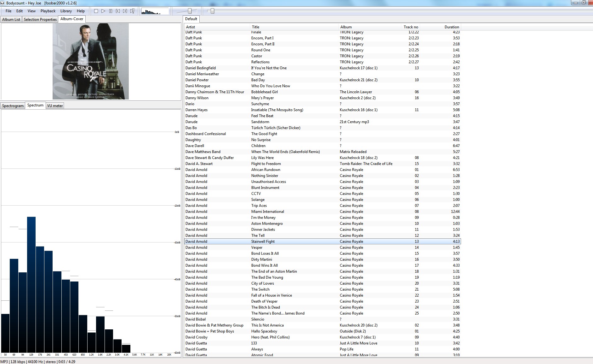Open the Library menu
Viewport: 593px width, 364px height.
pos(66,11)
